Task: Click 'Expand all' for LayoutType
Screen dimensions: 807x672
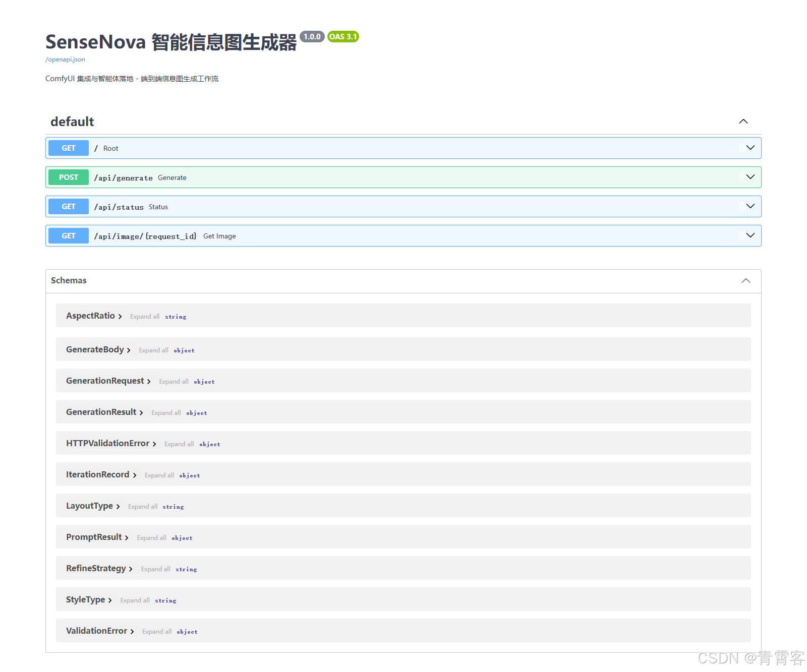Action: tap(143, 507)
